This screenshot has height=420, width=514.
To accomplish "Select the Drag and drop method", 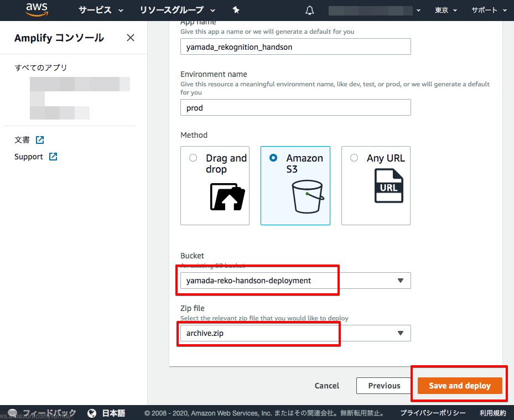I will (193, 158).
